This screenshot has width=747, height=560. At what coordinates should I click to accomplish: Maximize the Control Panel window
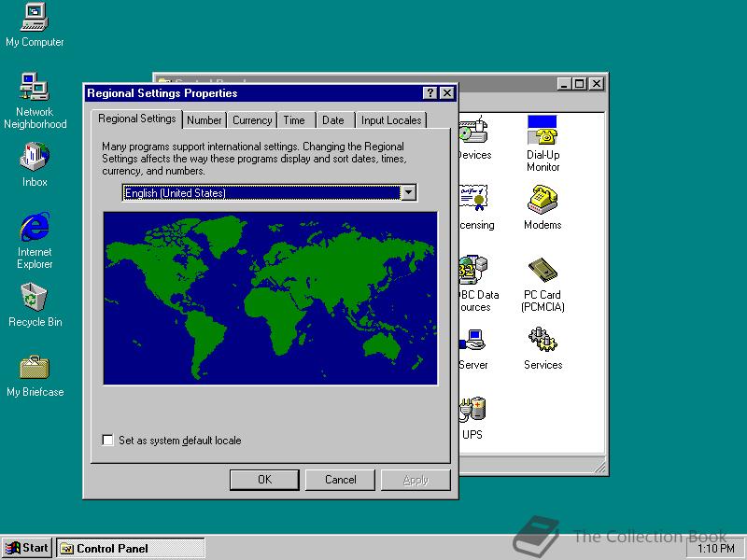click(x=579, y=84)
